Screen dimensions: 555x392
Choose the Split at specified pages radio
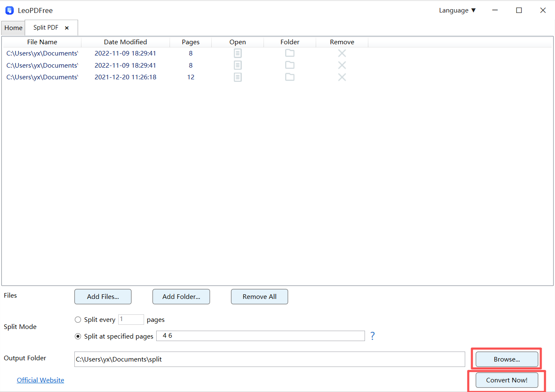click(78, 336)
